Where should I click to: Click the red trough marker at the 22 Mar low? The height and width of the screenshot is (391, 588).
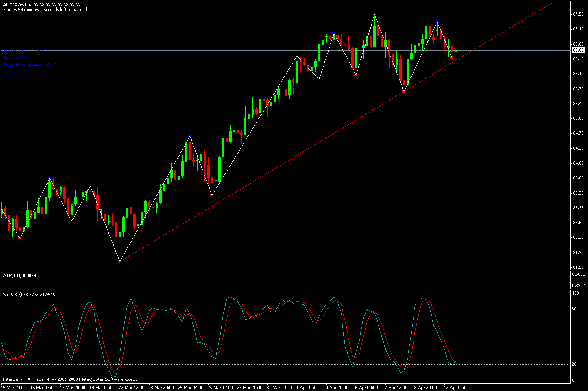pos(120,261)
